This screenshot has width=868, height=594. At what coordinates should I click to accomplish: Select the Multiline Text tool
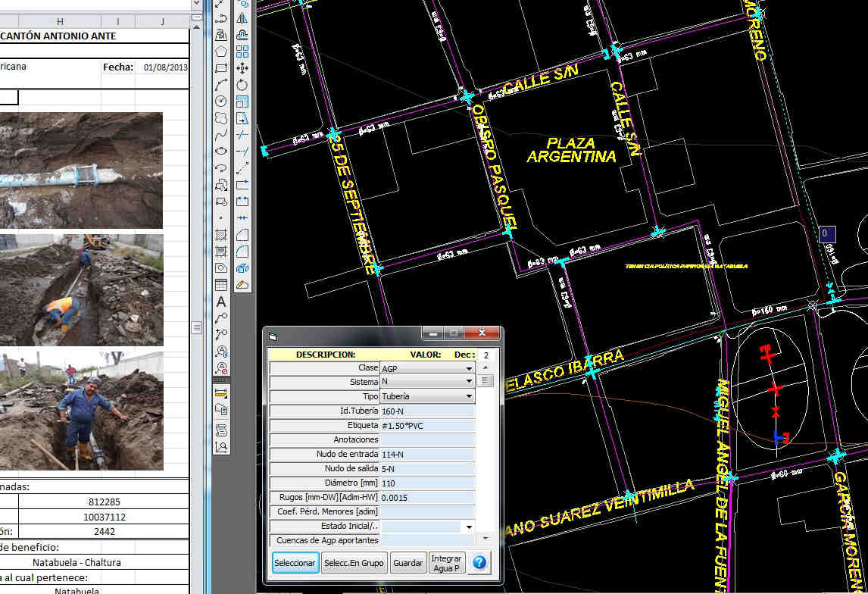tap(221, 302)
